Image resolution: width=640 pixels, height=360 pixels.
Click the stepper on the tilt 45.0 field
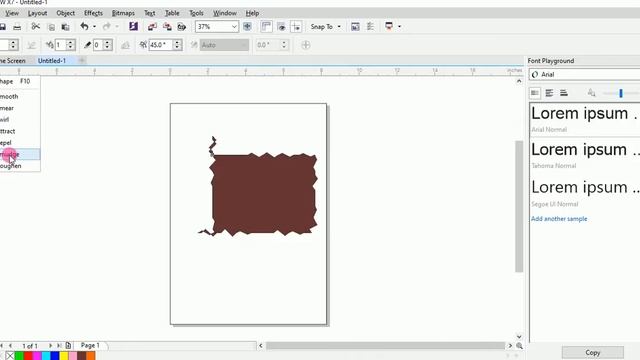(177, 45)
